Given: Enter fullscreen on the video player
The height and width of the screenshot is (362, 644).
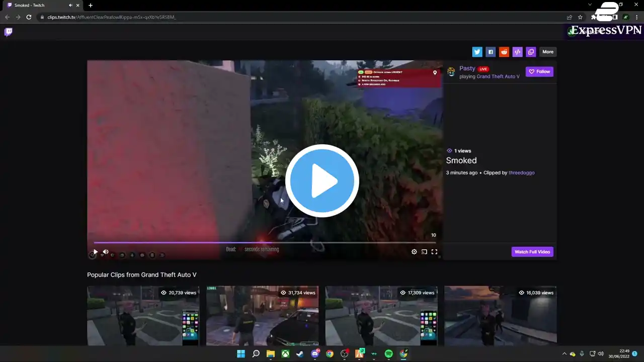Looking at the screenshot, I should coord(434,252).
